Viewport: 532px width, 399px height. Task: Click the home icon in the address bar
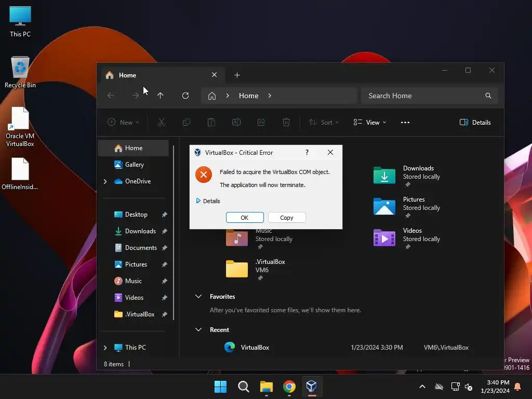pos(212,96)
